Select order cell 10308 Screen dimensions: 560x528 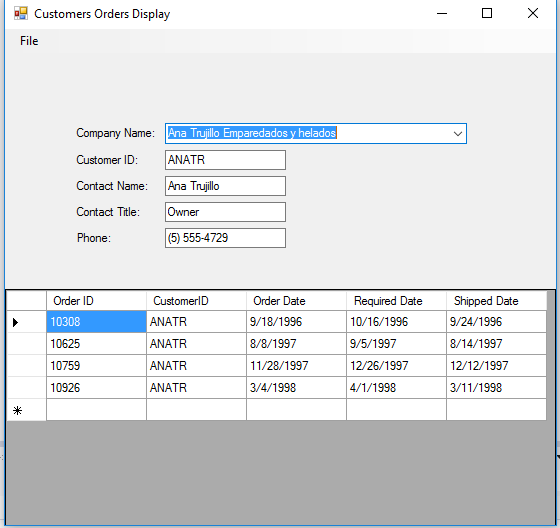point(96,322)
